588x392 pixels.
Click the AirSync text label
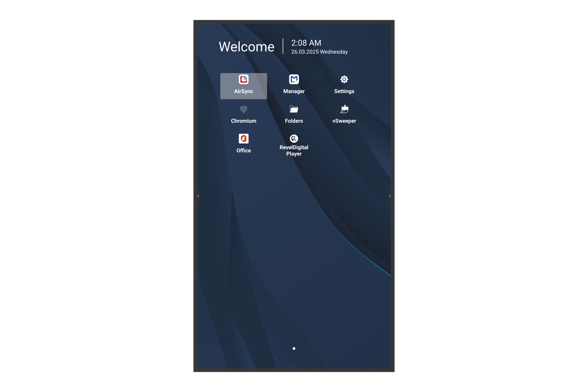pyautogui.click(x=243, y=91)
